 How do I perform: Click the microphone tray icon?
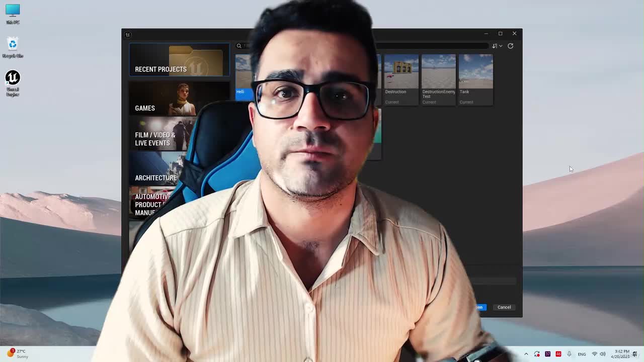(569, 354)
